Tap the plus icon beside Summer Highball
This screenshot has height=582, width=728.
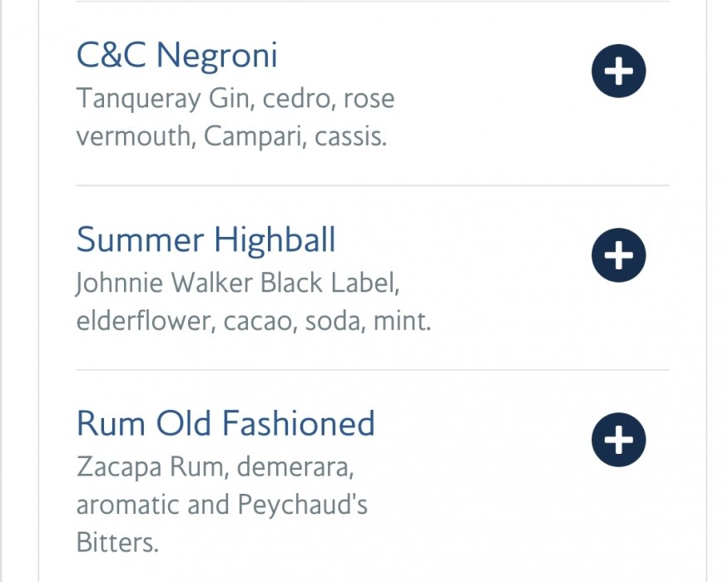coord(618,255)
